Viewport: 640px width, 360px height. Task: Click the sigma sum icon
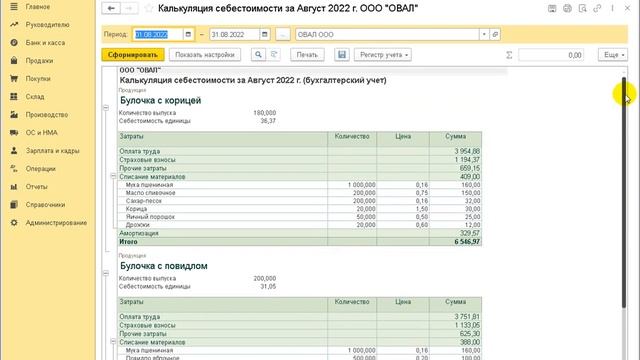click(x=509, y=55)
